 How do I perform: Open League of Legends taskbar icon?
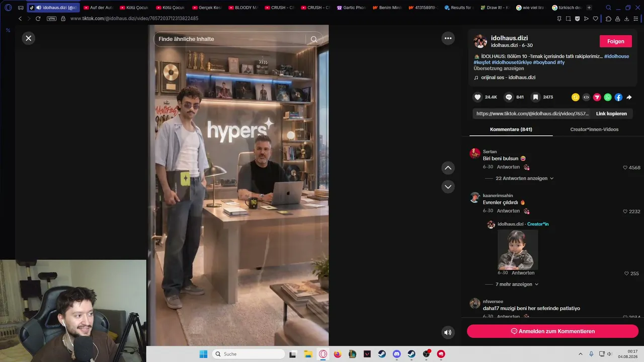coord(352,354)
